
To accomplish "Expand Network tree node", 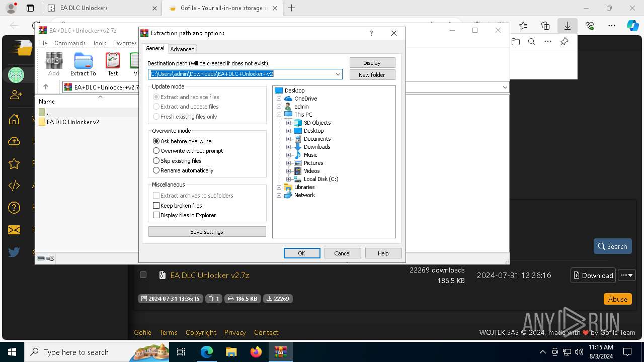I will point(279,195).
